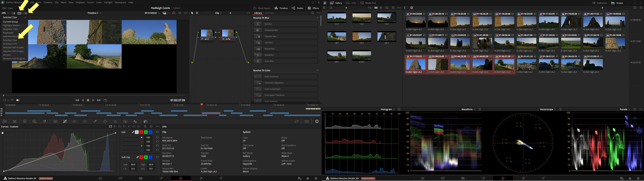The width and height of the screenshot is (644, 181).
Task: Collapse the Resolve FX Blur section
Action: coord(318,18)
